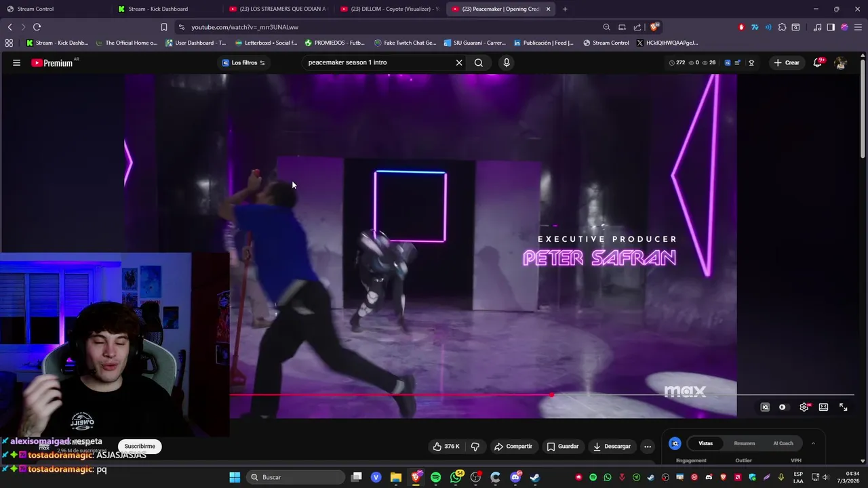868x488 pixels.
Task: Collapse the IQ side panel chevron
Action: (813, 443)
